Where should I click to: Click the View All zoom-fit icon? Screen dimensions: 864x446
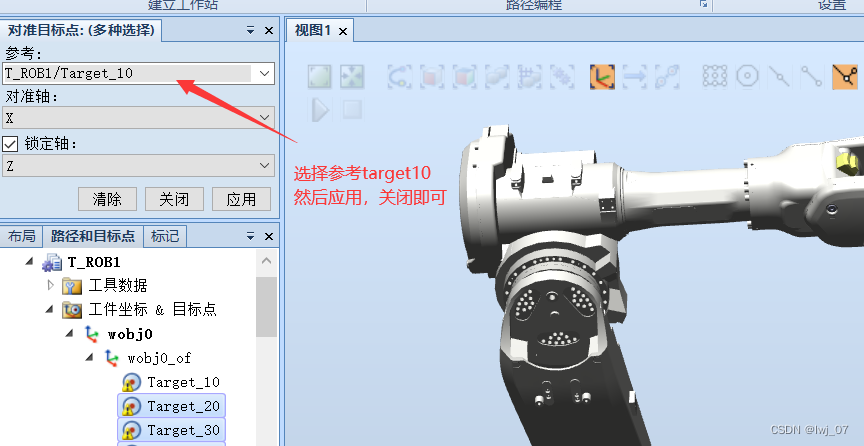pyautogui.click(x=320, y=77)
